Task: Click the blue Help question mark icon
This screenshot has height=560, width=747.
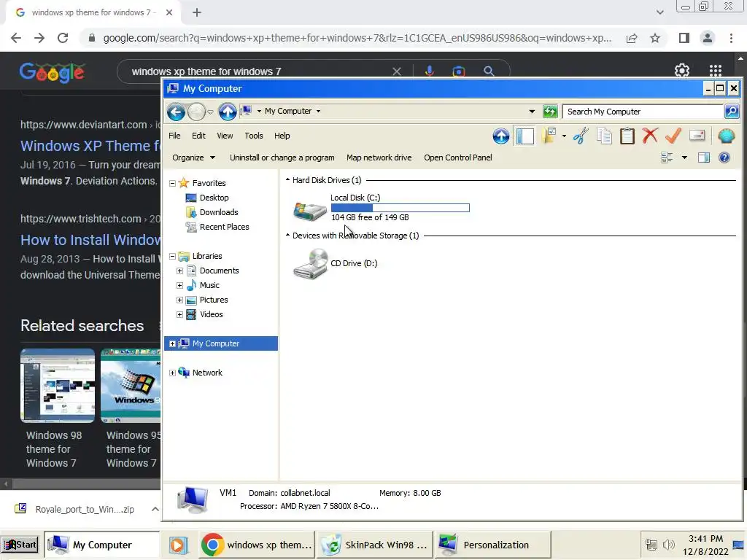Action: coord(724,157)
